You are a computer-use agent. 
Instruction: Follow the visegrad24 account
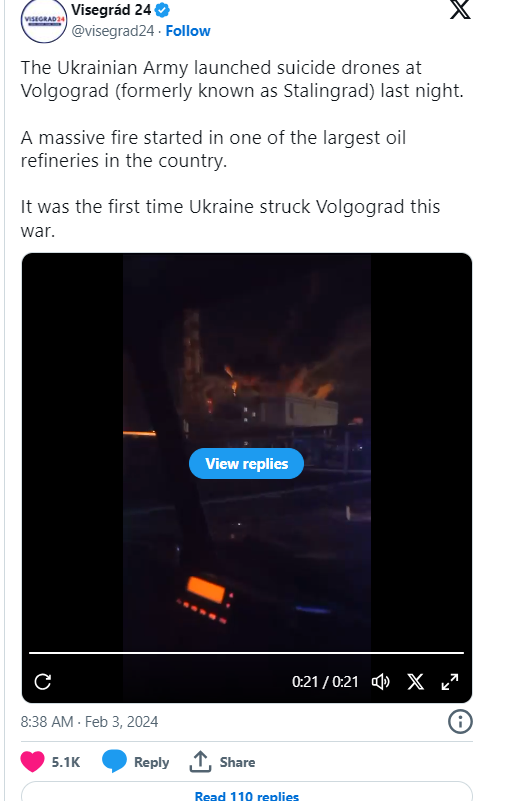pos(188,31)
